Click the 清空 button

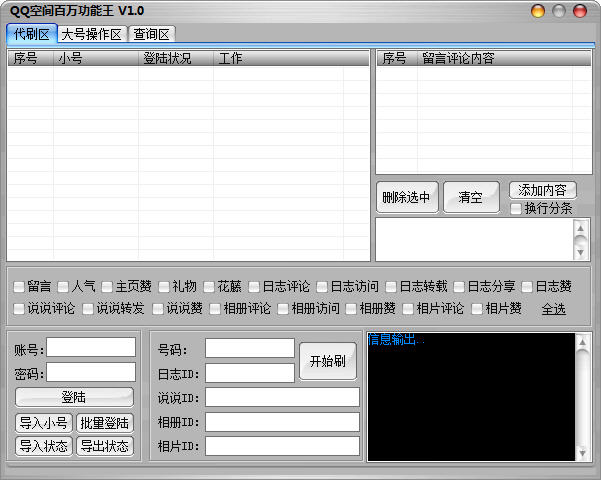click(470, 197)
